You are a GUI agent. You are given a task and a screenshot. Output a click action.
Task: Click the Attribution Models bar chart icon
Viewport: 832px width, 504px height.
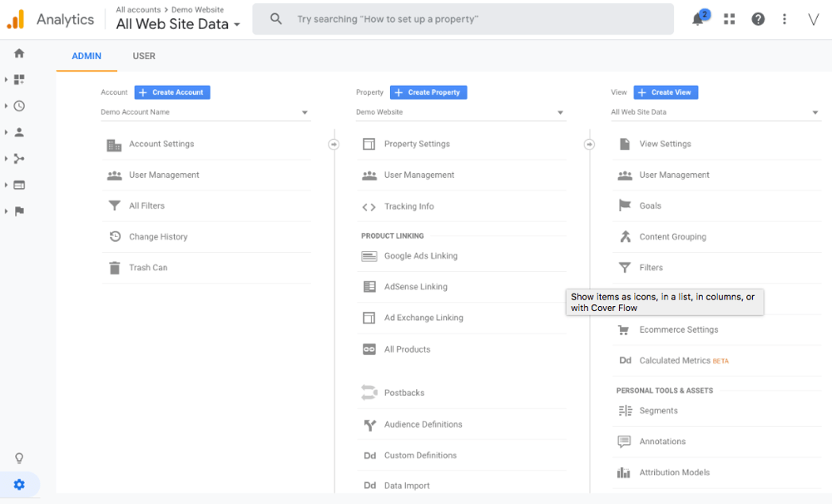pos(624,472)
